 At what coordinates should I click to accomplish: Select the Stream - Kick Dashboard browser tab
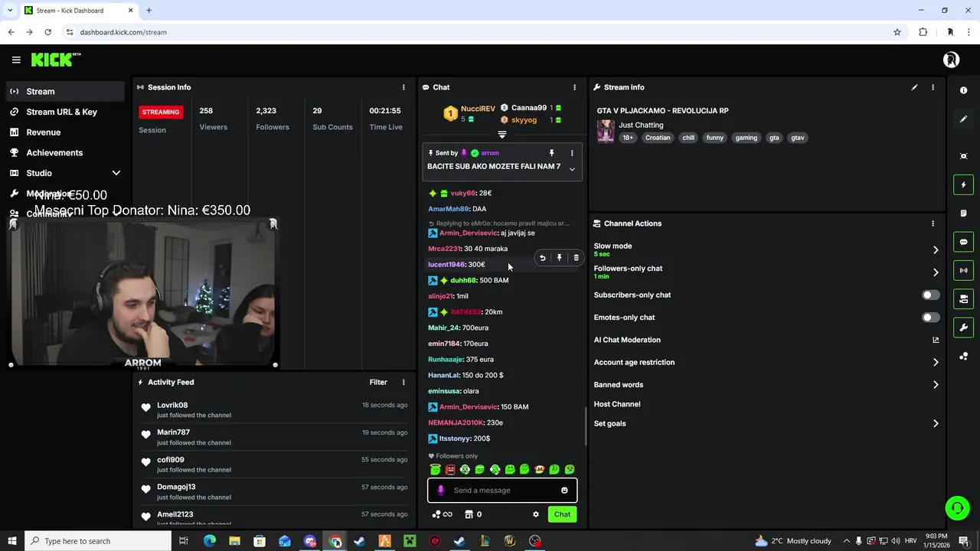[x=79, y=11]
